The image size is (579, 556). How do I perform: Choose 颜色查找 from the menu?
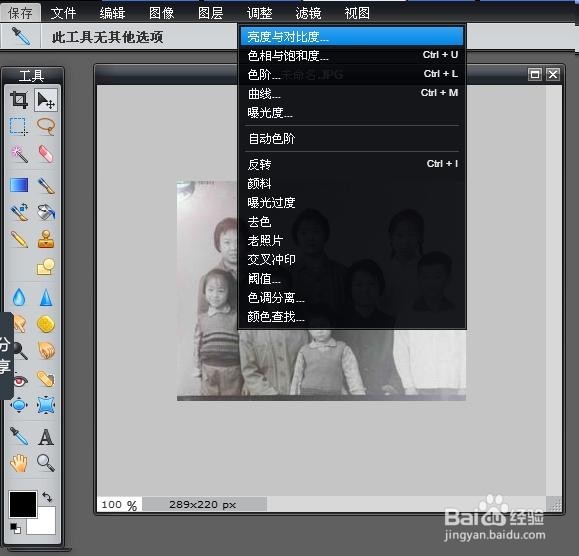click(352, 317)
